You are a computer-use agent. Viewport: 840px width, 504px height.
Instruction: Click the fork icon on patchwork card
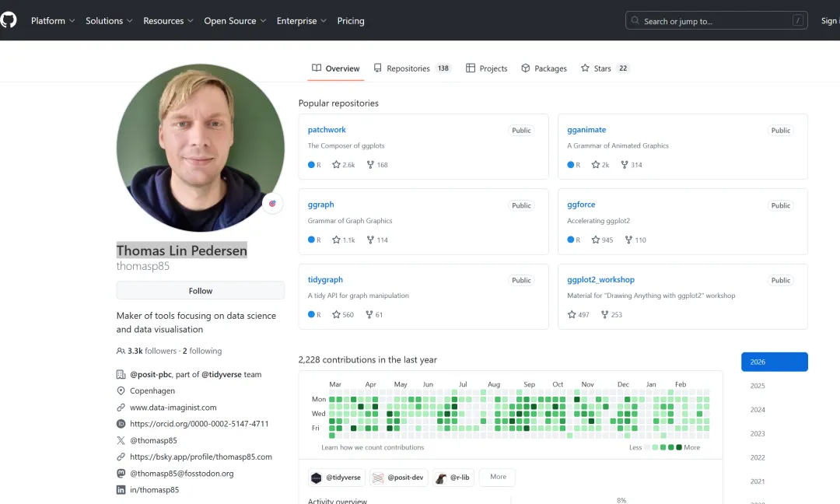point(370,164)
